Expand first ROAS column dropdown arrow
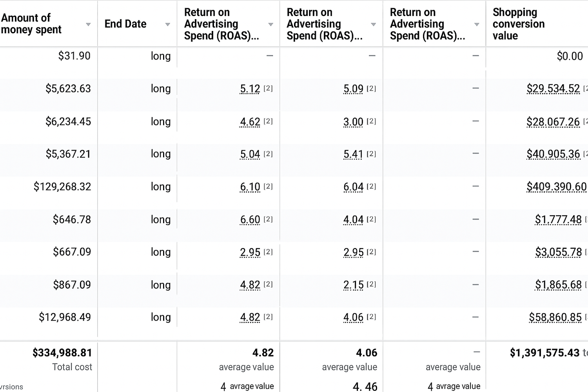This screenshot has height=392, width=588. coord(270,24)
